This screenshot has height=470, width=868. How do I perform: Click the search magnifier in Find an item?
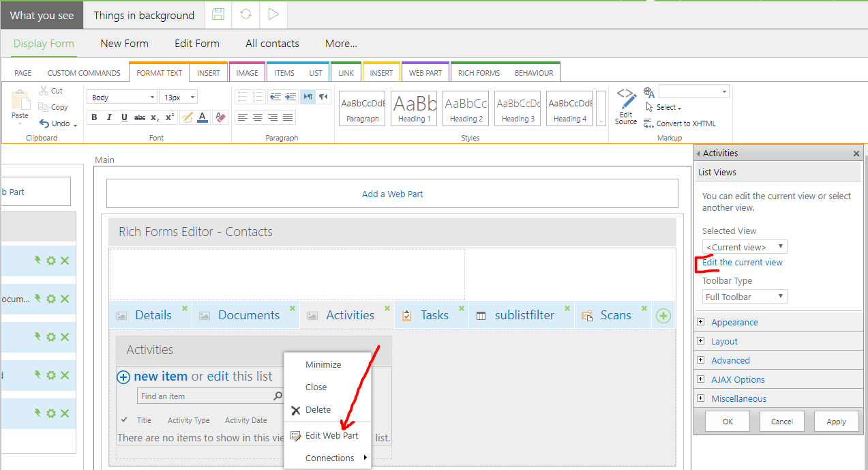(278, 396)
